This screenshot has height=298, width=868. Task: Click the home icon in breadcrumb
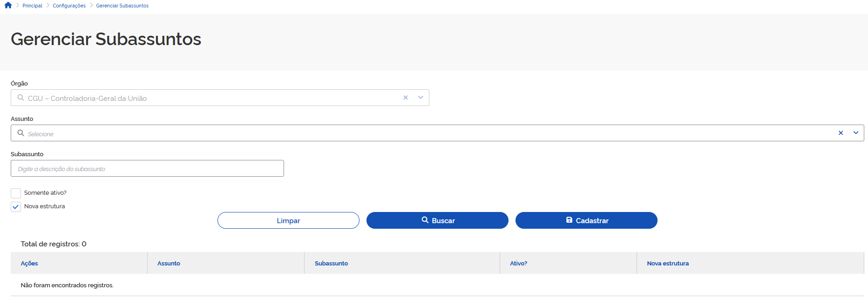click(8, 6)
